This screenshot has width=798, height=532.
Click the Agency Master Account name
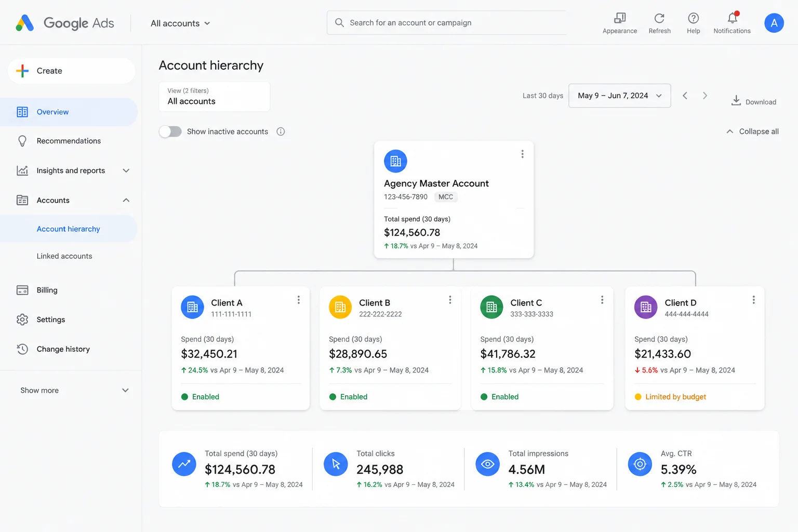[436, 183]
